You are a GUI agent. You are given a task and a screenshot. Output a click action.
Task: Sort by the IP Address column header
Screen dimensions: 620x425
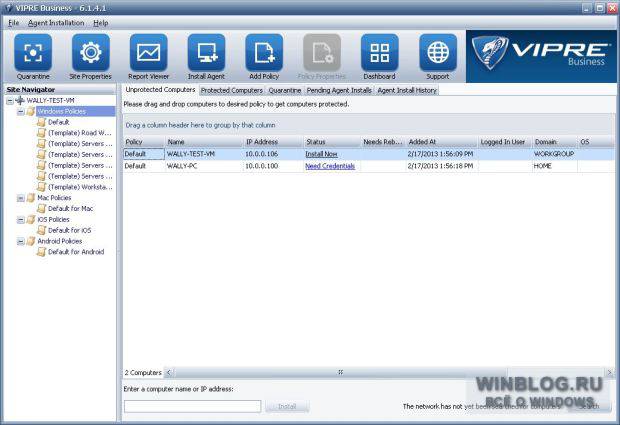click(x=273, y=142)
